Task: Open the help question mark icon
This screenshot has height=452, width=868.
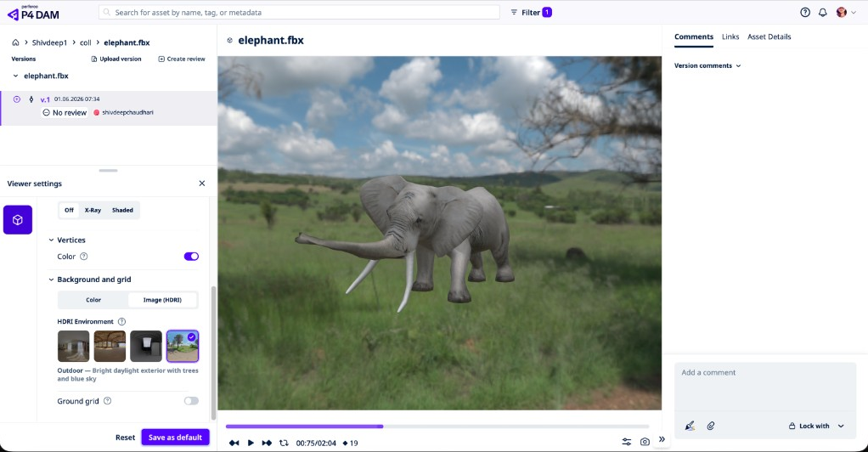Action: pyautogui.click(x=805, y=12)
